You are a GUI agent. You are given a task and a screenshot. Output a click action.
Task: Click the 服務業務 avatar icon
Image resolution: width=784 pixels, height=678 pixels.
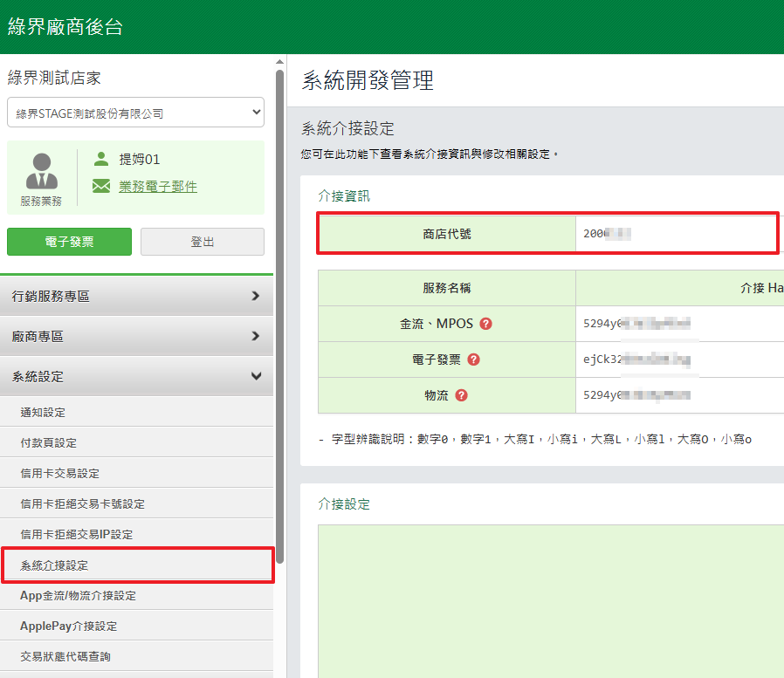point(42,171)
